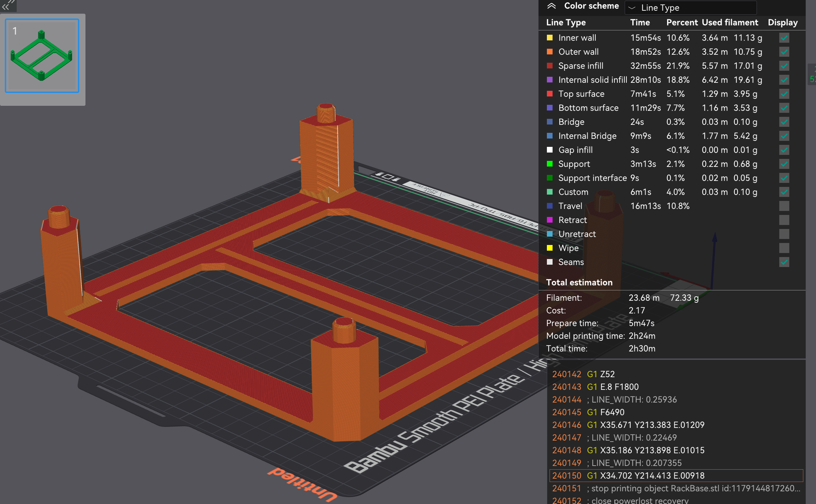Select G-code line 240150
The image size is (816, 504).
pyautogui.click(x=676, y=475)
